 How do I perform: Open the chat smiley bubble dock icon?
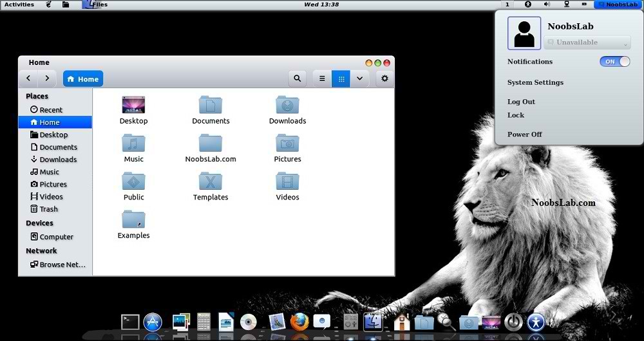pos(321,322)
